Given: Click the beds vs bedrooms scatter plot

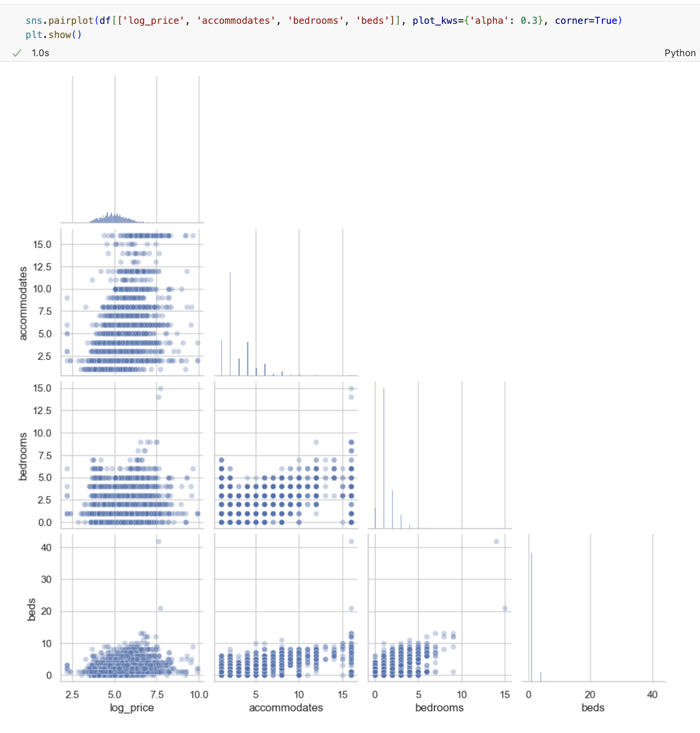Looking at the screenshot, I should tap(440, 608).
